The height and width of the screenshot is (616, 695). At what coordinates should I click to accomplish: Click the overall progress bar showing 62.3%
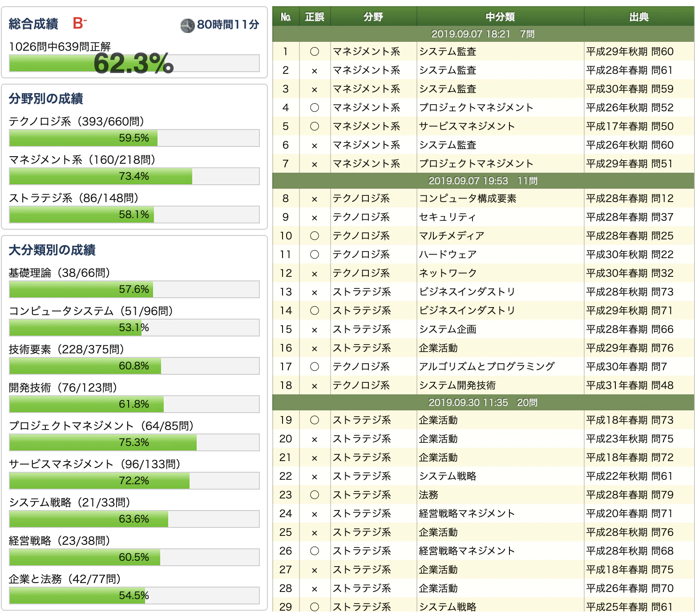pos(134,63)
